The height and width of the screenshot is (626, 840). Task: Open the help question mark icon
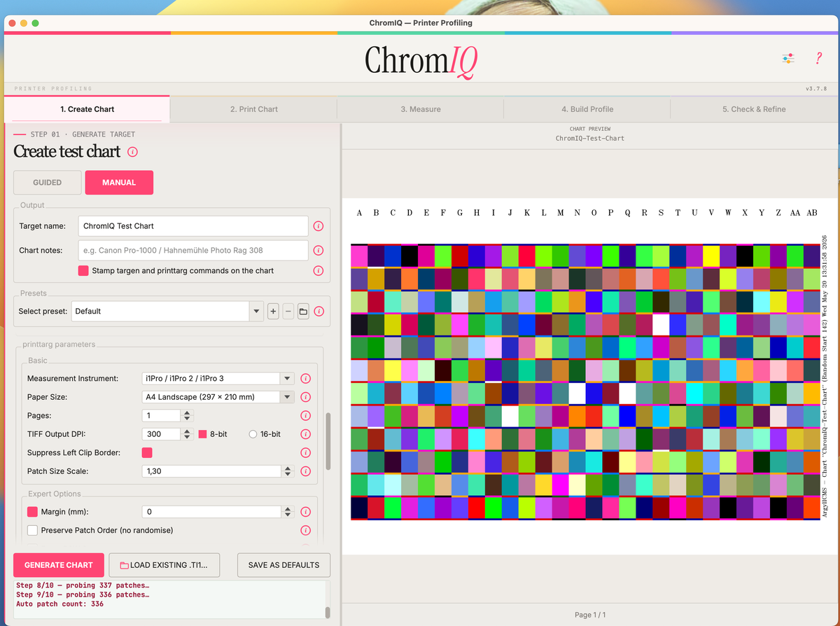point(818,59)
